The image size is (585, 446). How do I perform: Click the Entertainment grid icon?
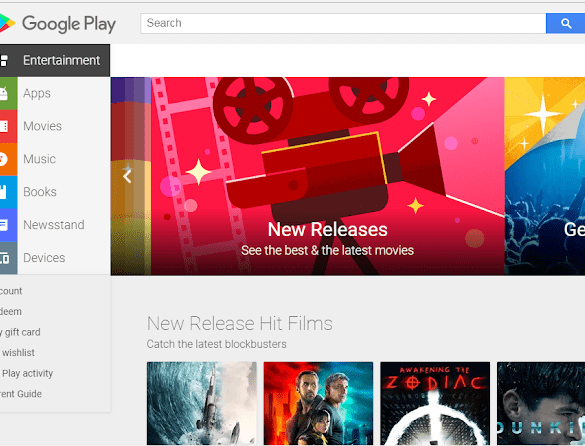point(4,60)
